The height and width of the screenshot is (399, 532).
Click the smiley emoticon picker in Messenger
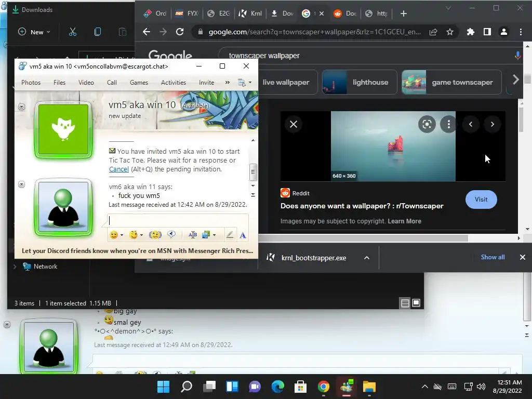click(x=114, y=235)
